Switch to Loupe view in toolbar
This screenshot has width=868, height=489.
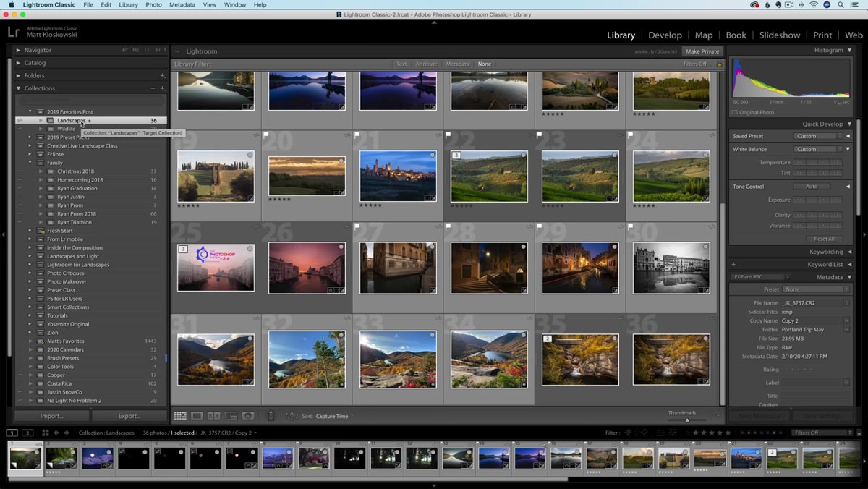pyautogui.click(x=197, y=416)
